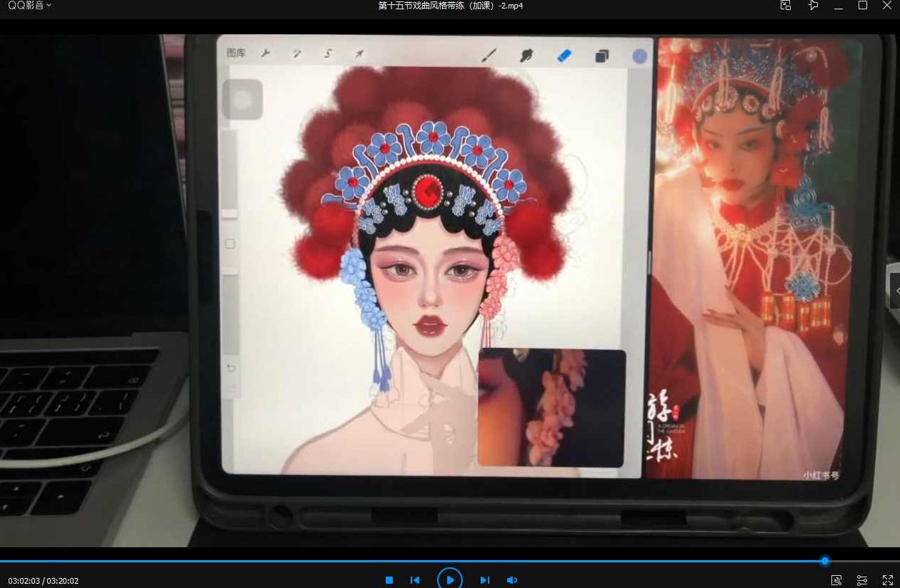Screen dimensions: 900x588
Task: Open the active color picker circle
Action: coord(639,56)
